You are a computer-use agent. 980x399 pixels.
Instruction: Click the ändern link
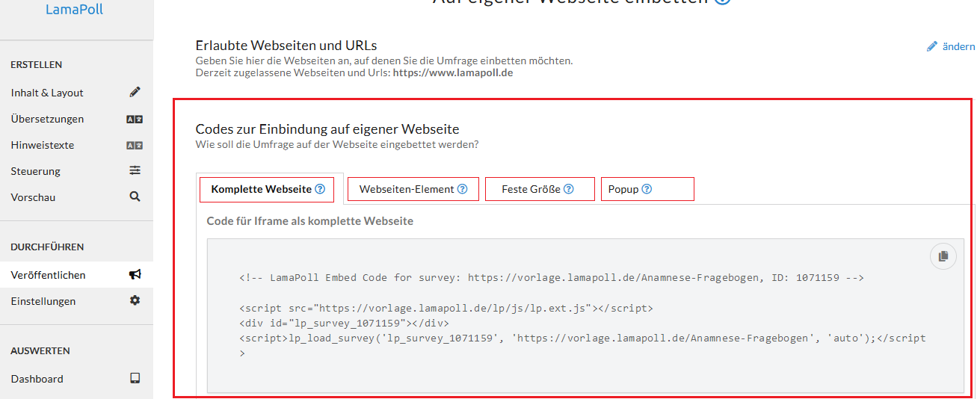pyautogui.click(x=958, y=46)
